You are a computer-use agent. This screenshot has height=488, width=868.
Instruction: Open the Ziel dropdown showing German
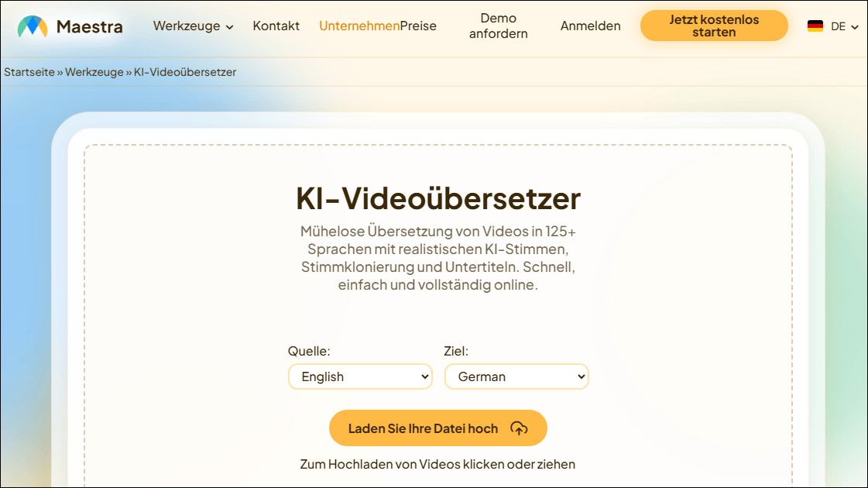click(516, 376)
